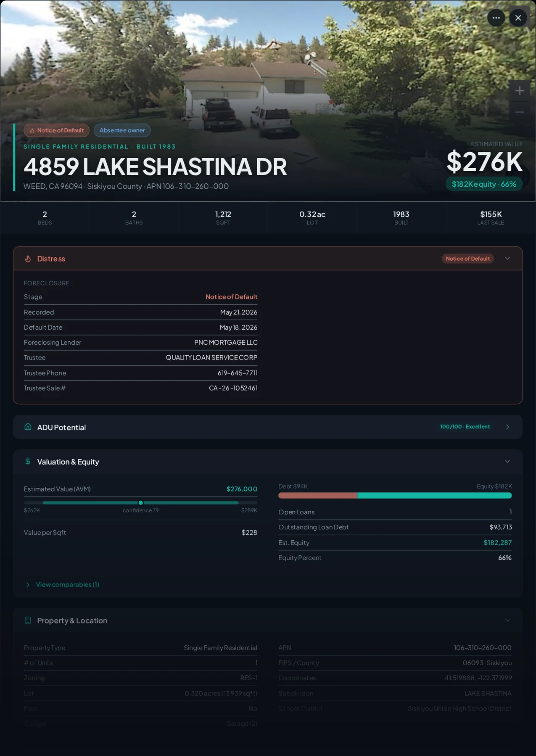Click the 100/100 · Excellent score
This screenshot has width=536, height=756.
[x=465, y=427]
